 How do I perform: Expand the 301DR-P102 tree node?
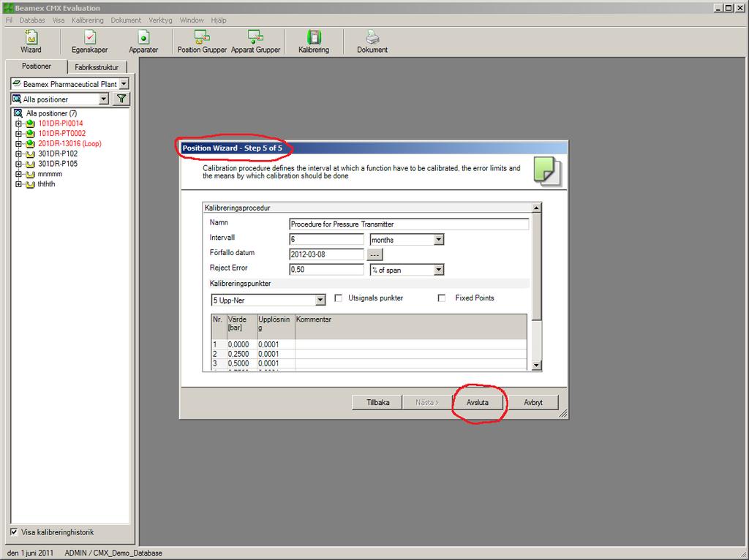(x=18, y=154)
